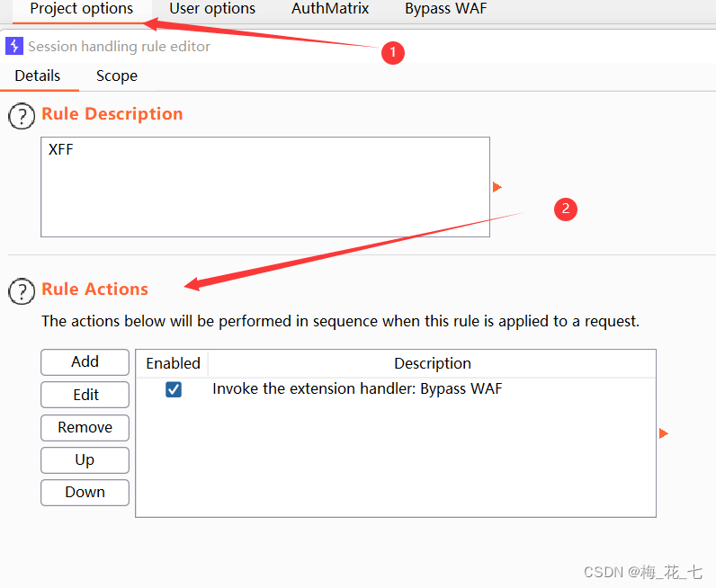Click the Rule Actions heading
The height and width of the screenshot is (588, 716).
point(95,289)
